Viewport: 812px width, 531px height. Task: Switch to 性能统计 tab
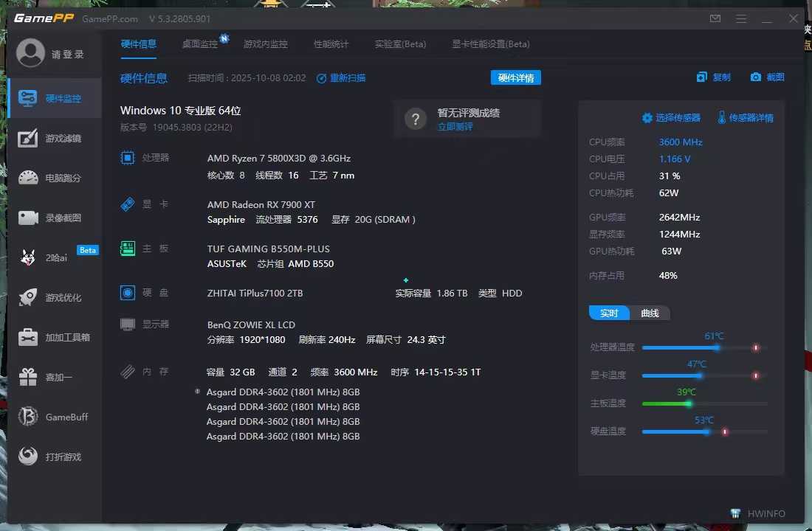pos(331,44)
